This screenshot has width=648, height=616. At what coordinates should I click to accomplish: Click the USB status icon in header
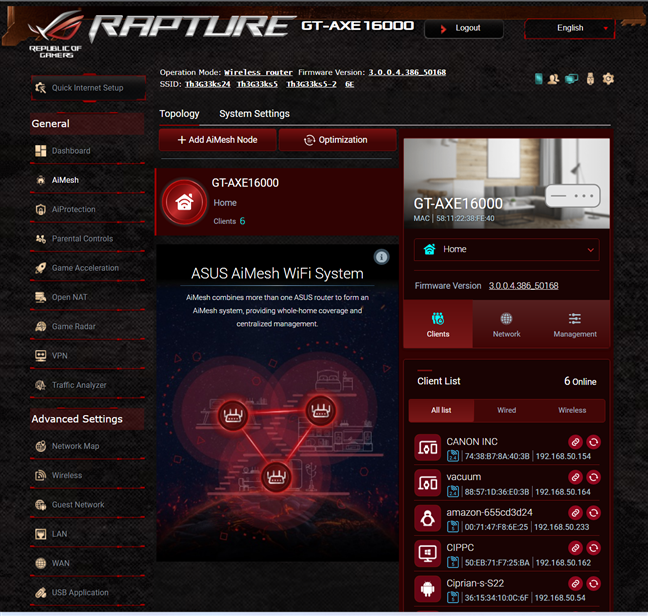590,78
